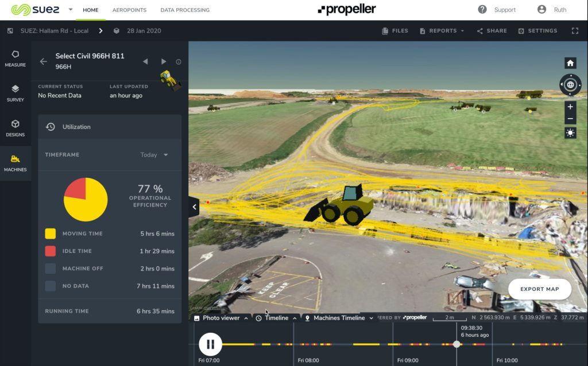The image size is (588, 366).
Task: Click the Share button in the toolbar
Action: click(x=491, y=30)
